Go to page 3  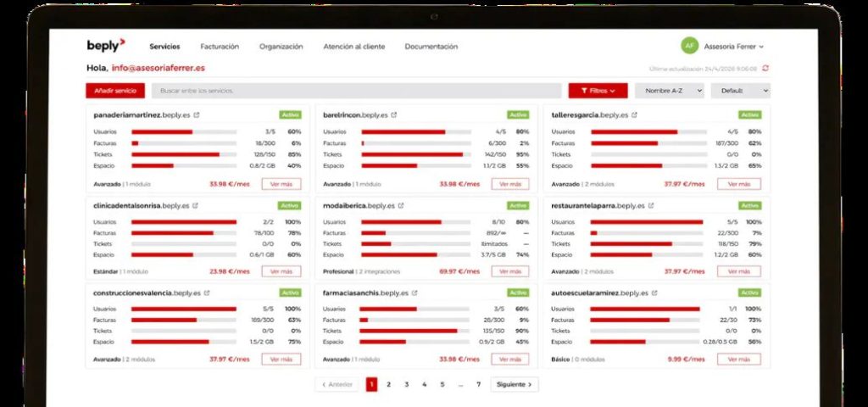click(x=406, y=384)
